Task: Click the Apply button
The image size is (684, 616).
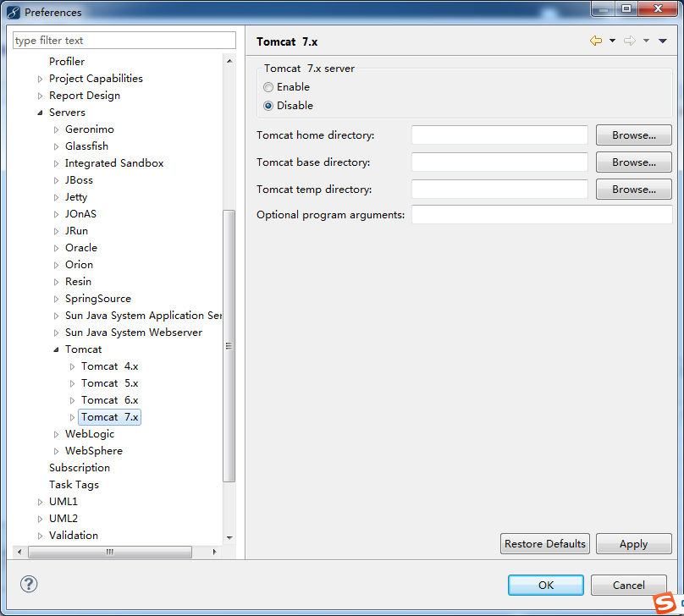Action: tap(633, 543)
